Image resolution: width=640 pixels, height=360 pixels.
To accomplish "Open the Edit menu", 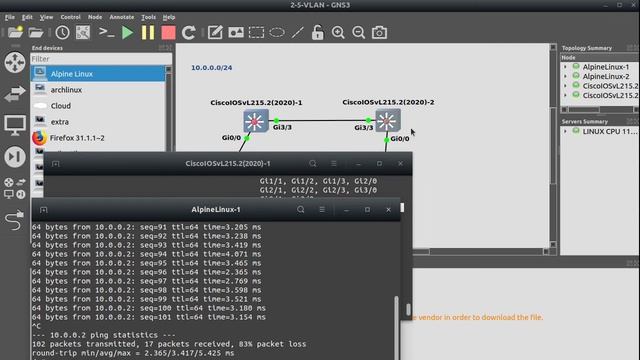I will pos(27,17).
